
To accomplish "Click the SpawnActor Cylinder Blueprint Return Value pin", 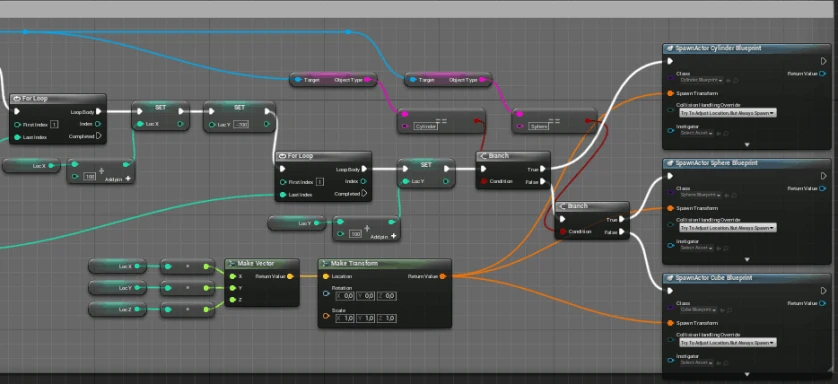I will pos(823,74).
